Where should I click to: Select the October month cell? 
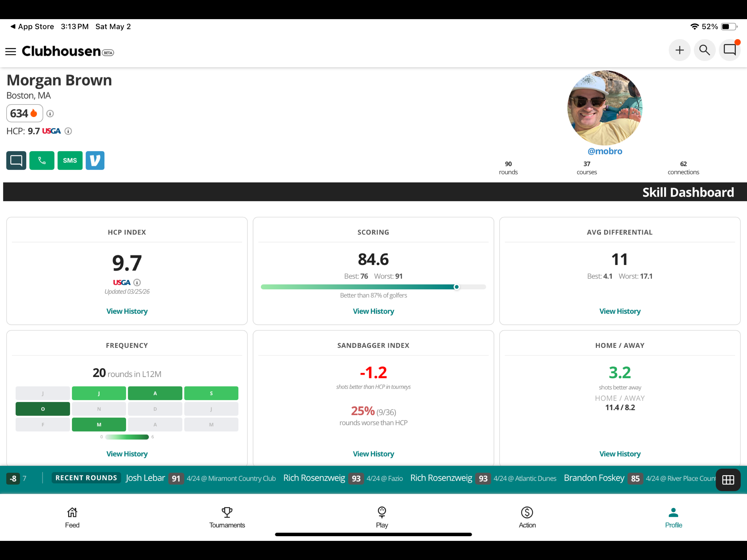pyautogui.click(x=43, y=409)
